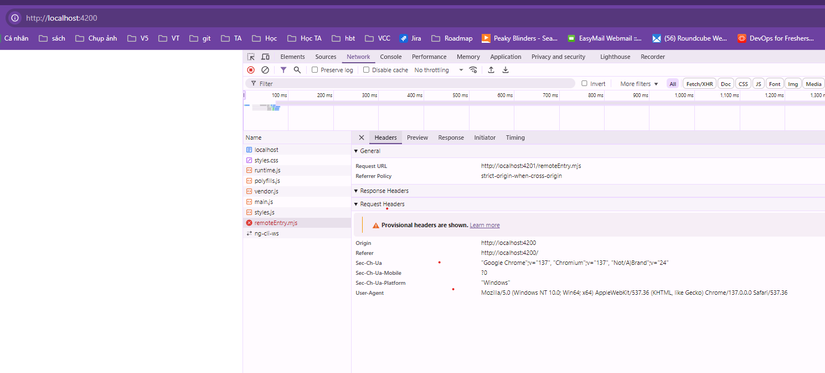The image size is (825, 373).
Task: Switch to the Console panel tab
Action: click(x=391, y=57)
